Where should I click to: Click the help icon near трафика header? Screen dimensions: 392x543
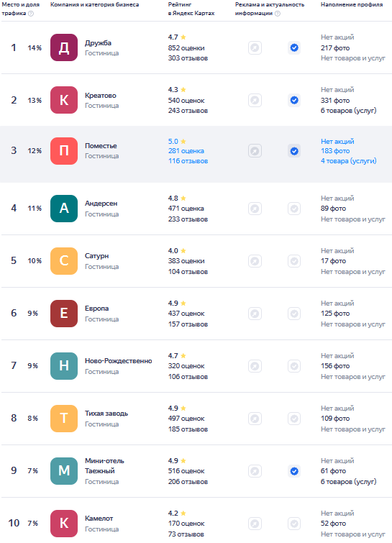[31, 14]
